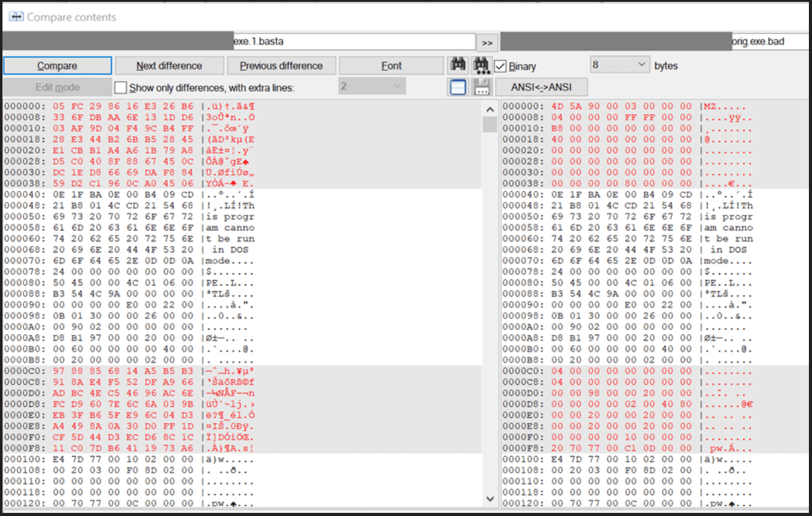Click the floppy disk save icon
812x516 pixels.
point(482,87)
